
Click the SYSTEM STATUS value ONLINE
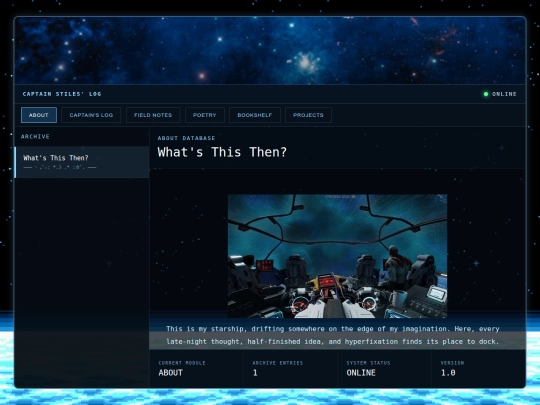[x=361, y=373]
